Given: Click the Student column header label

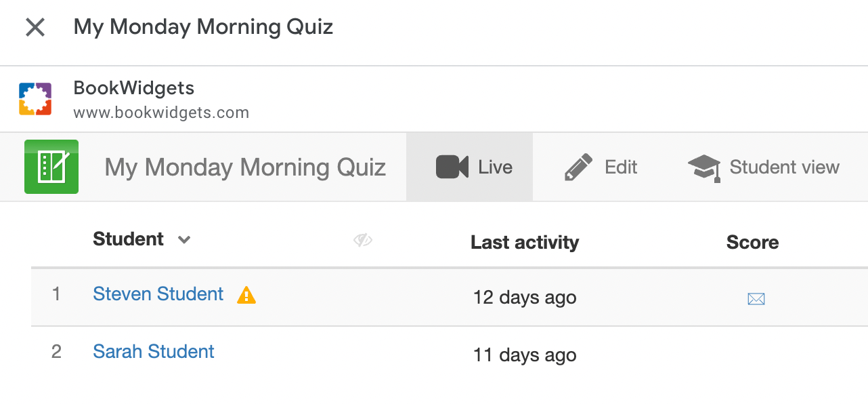Looking at the screenshot, I should point(128,239).
